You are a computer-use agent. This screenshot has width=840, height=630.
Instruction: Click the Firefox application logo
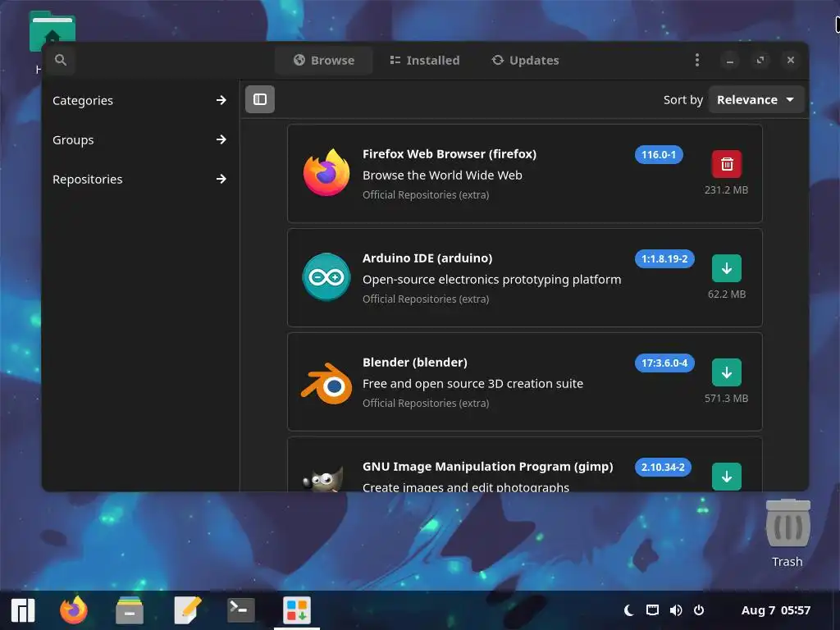326,172
